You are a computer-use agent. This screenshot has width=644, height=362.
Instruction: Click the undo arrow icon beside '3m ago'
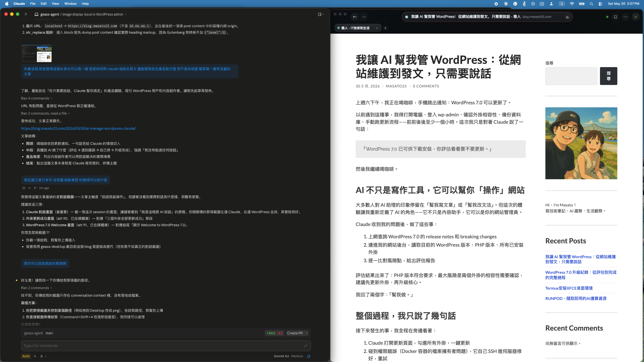click(29, 188)
